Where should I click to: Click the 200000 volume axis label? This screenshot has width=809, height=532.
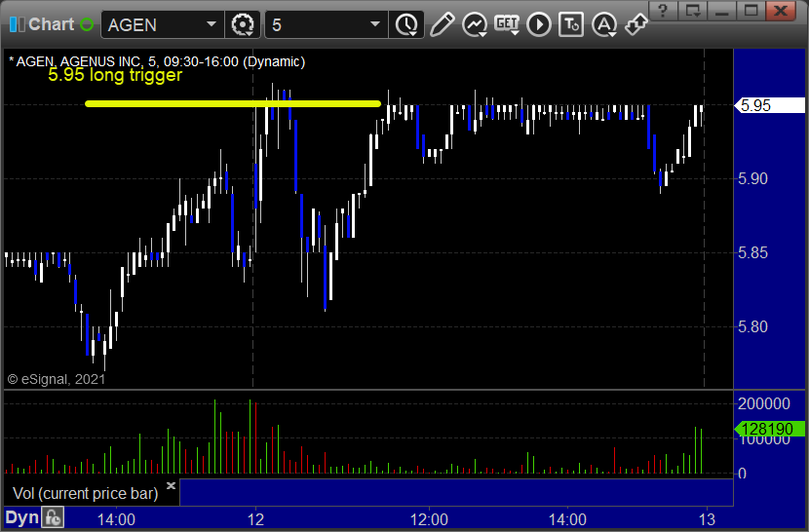click(763, 403)
